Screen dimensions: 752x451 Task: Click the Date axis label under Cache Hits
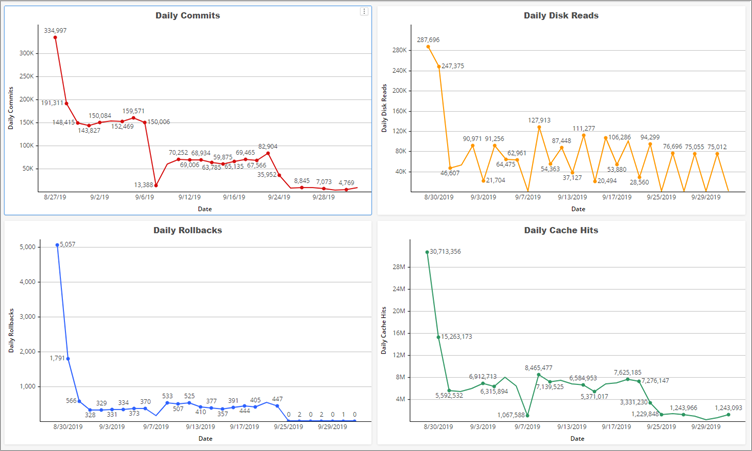point(578,438)
